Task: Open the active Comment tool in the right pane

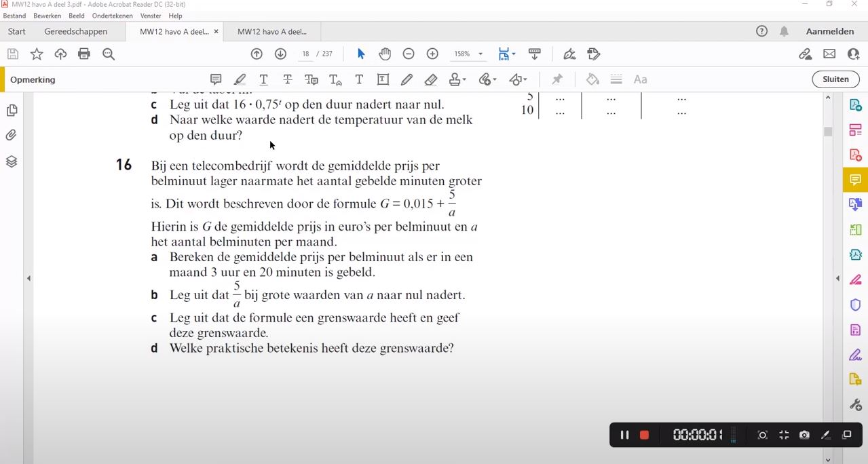Action: coord(855,180)
